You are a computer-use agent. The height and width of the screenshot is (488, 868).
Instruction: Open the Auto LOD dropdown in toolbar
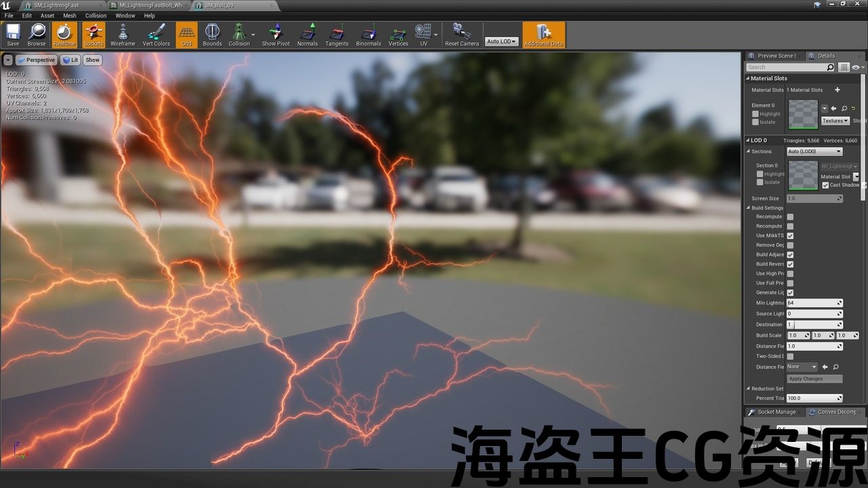coord(501,41)
